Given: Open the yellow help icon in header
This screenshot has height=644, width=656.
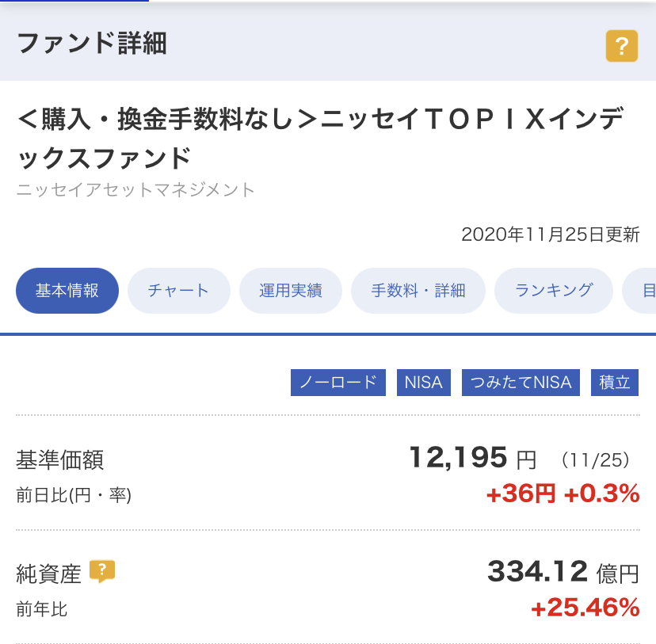Looking at the screenshot, I should coord(622,46).
